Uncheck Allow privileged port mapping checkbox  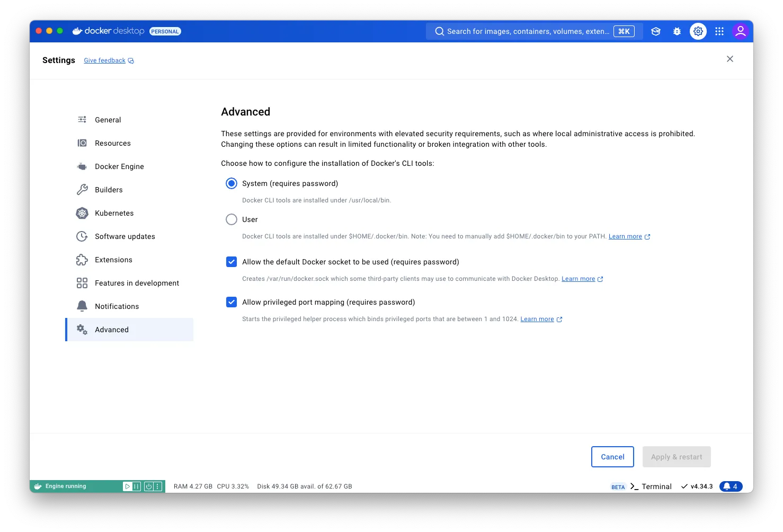[232, 302]
